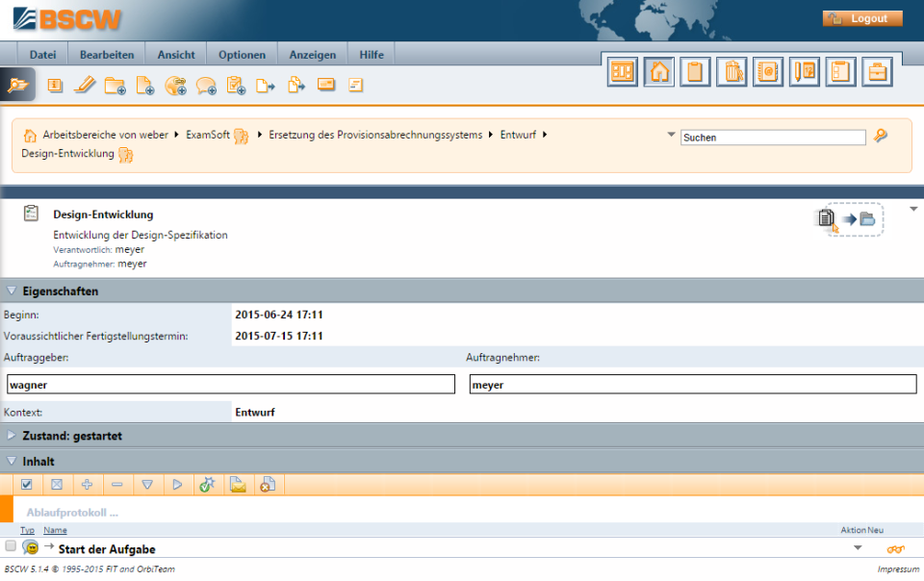Open the briefcase icon
The image size is (924, 581).
[x=878, y=72]
